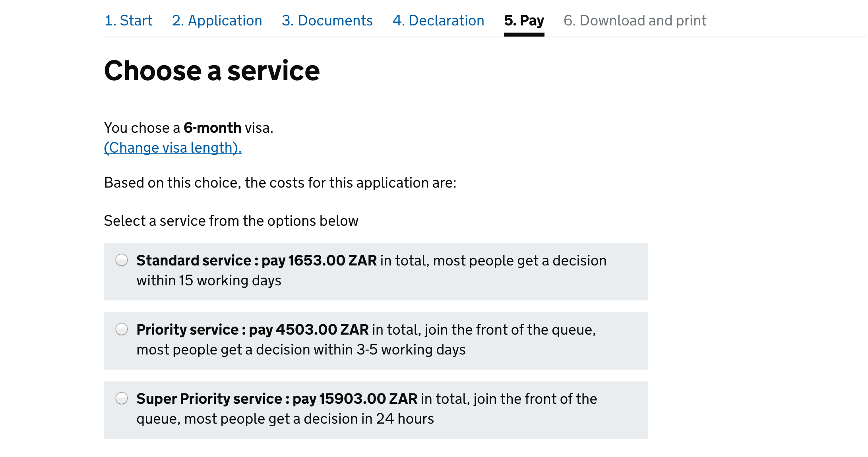The image size is (868, 457).
Task: Return to the Declaration step
Action: tap(438, 20)
